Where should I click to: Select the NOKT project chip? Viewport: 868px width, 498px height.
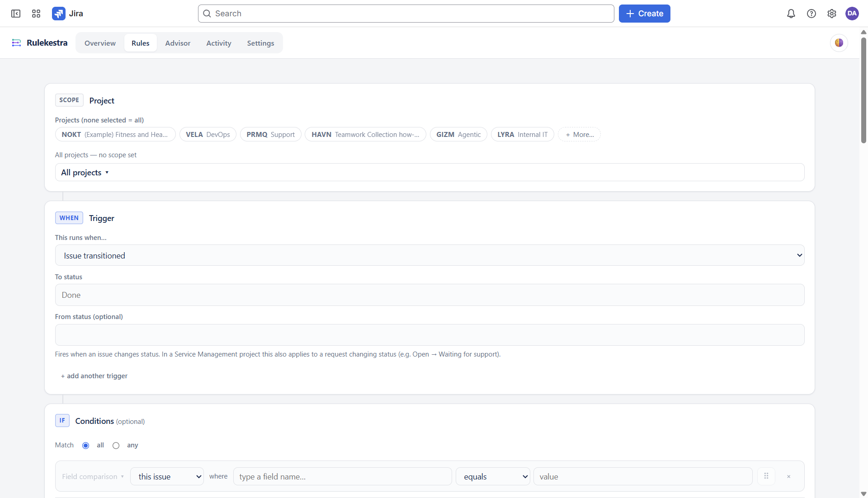point(115,134)
